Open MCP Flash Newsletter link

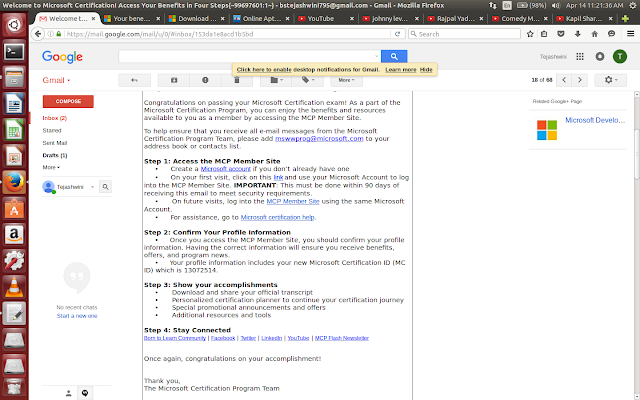[342, 338]
